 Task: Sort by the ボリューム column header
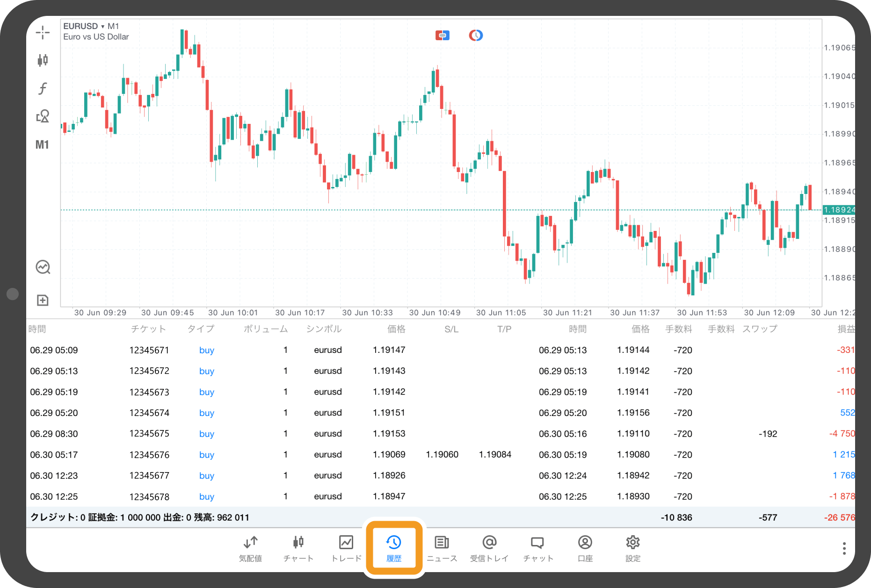click(x=265, y=329)
